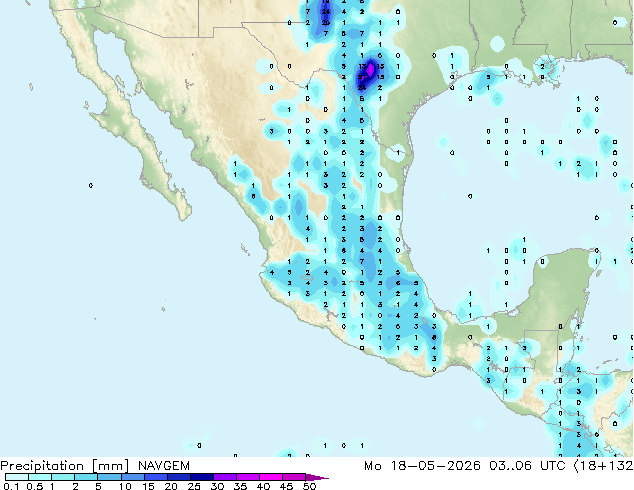The image size is (634, 490).
Task: Click the legend tick label '50'
Action: pyautogui.click(x=310, y=486)
